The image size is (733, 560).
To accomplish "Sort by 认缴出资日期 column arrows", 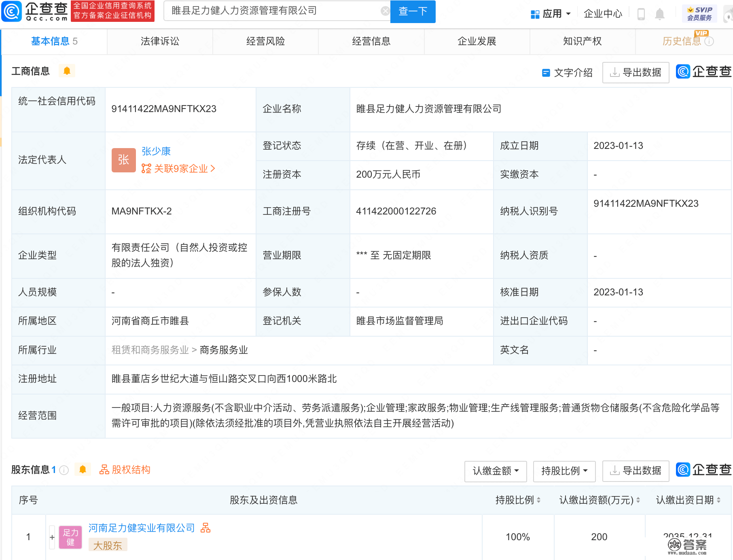I will (x=718, y=500).
